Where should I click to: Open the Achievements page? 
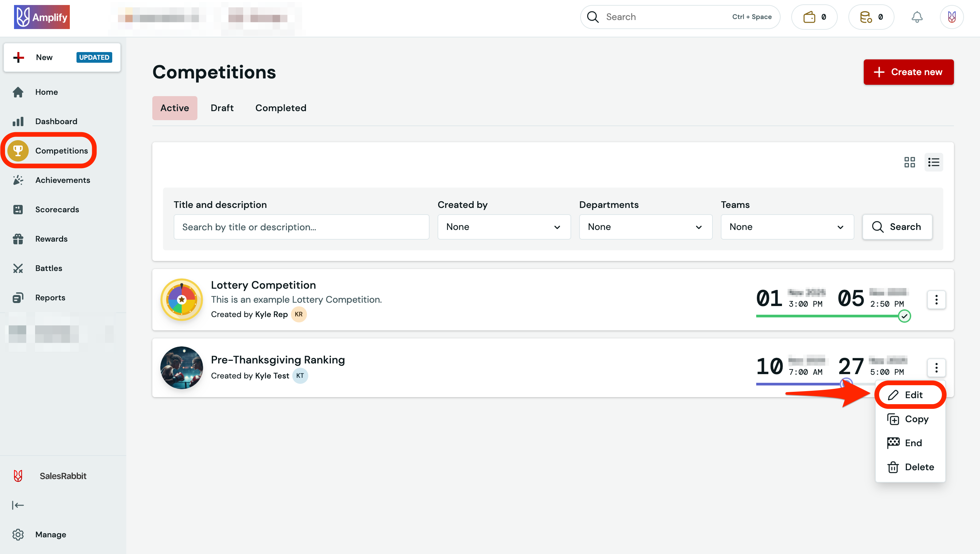pos(62,180)
